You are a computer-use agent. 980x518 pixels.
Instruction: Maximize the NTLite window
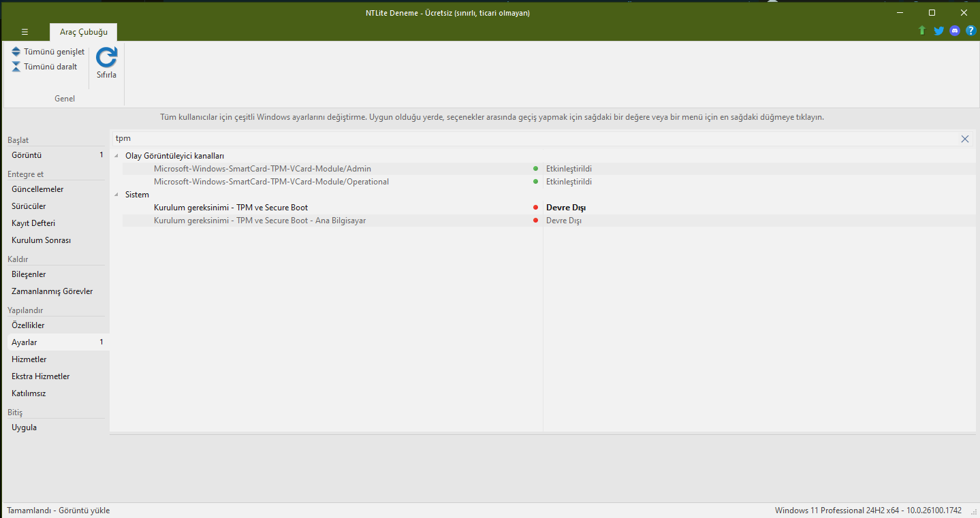[x=932, y=13]
